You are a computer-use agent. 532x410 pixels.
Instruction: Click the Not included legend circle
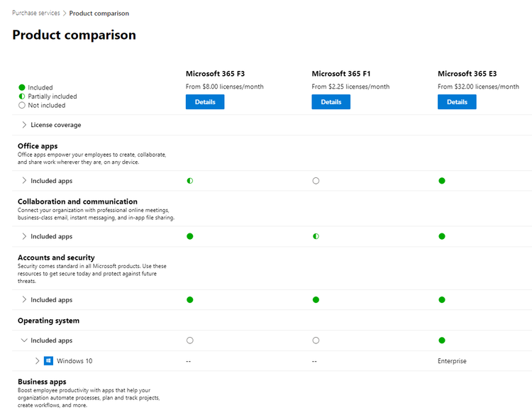tap(22, 105)
